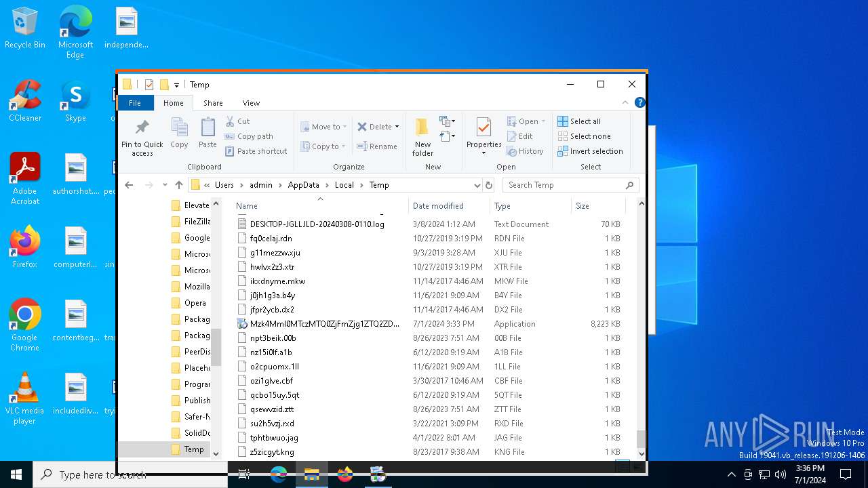
Task: Choose Copy path in the ribbon
Action: (249, 136)
